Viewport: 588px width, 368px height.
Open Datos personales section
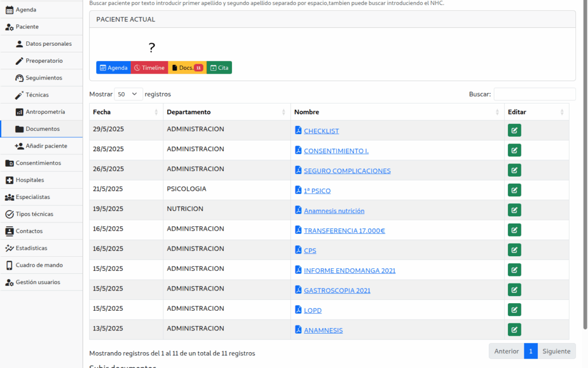coord(41,44)
